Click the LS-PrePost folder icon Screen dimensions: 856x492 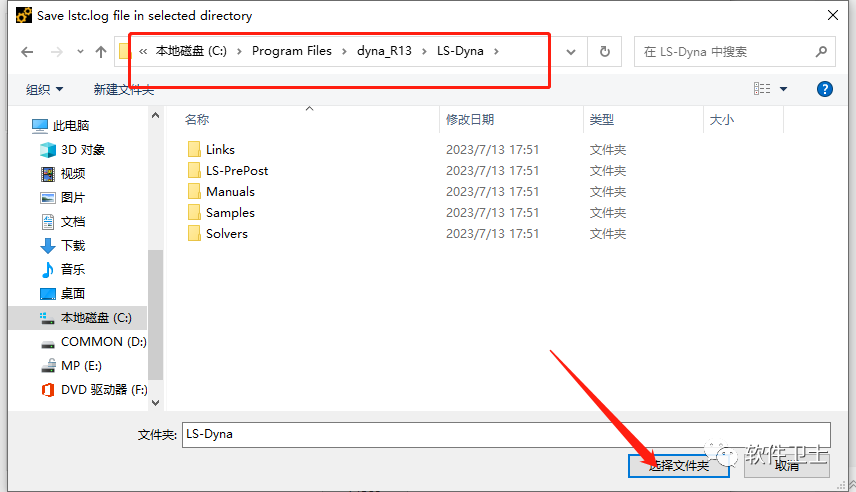[x=194, y=170]
